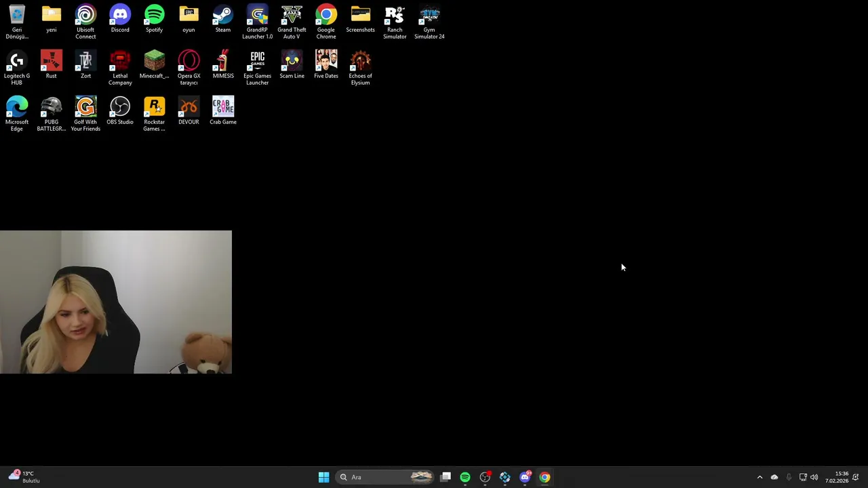
Task: Click the webcam overlay video
Action: click(116, 302)
